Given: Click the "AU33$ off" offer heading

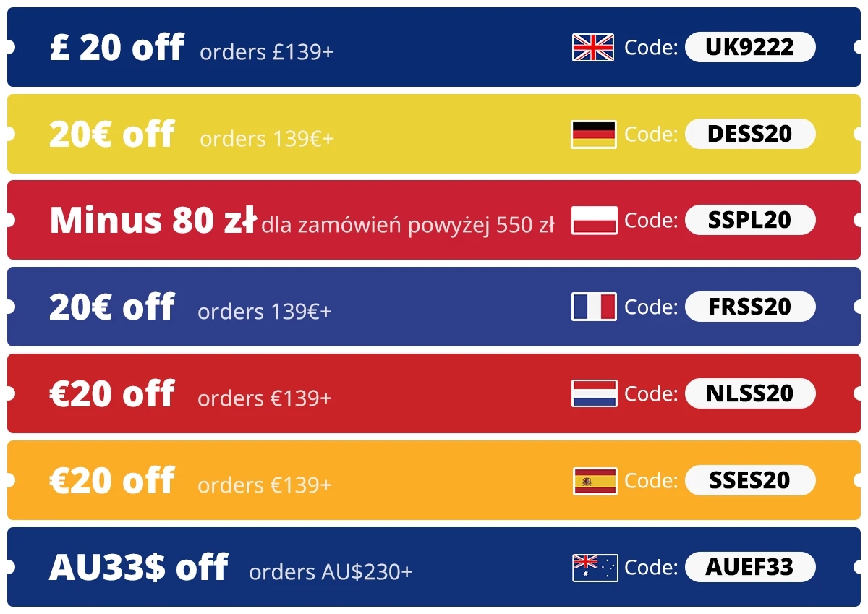Looking at the screenshot, I should click(x=138, y=567).
